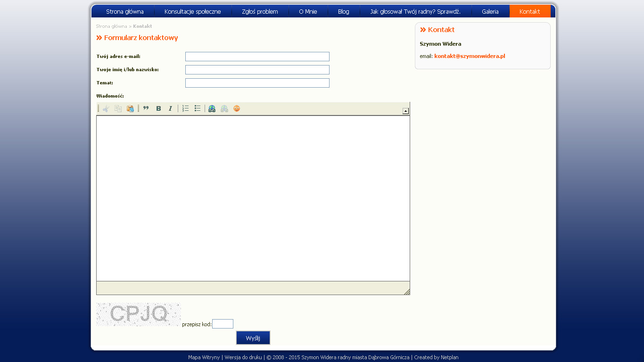The width and height of the screenshot is (644, 362).
Task: Focus the Twój adres e-mail field
Action: [257, 57]
